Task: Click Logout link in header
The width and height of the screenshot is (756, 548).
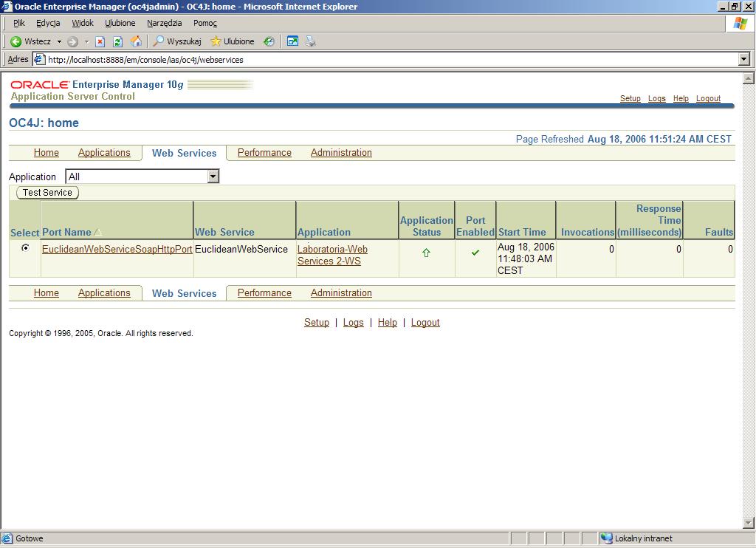Action: click(x=708, y=98)
